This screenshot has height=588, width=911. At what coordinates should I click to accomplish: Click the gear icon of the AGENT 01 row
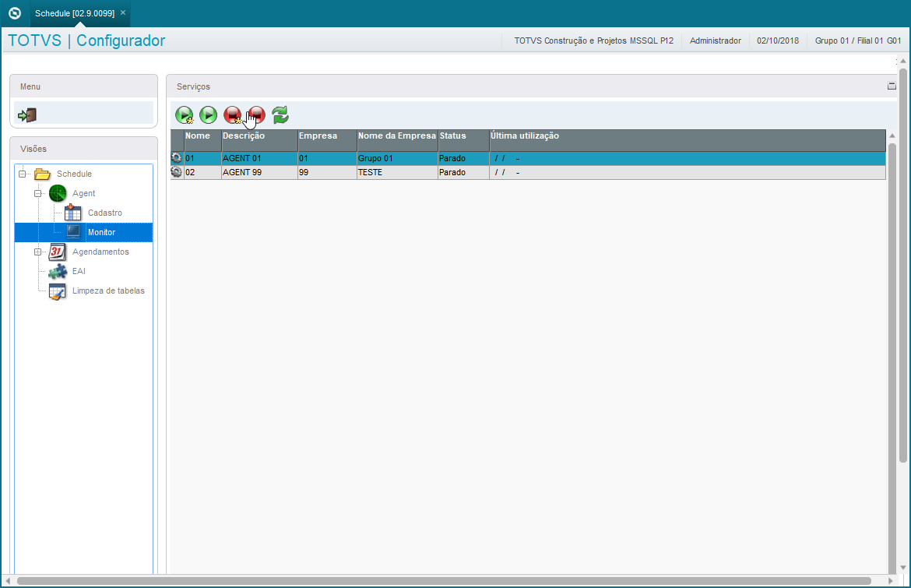pos(177,157)
